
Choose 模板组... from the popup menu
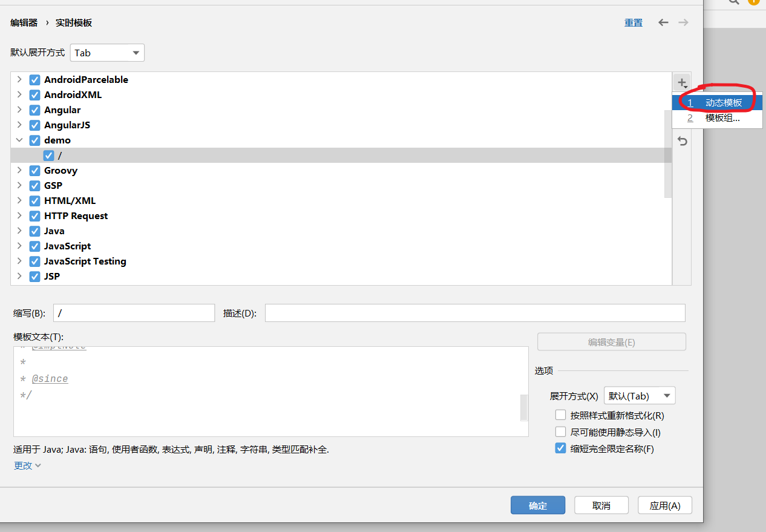[x=717, y=118]
